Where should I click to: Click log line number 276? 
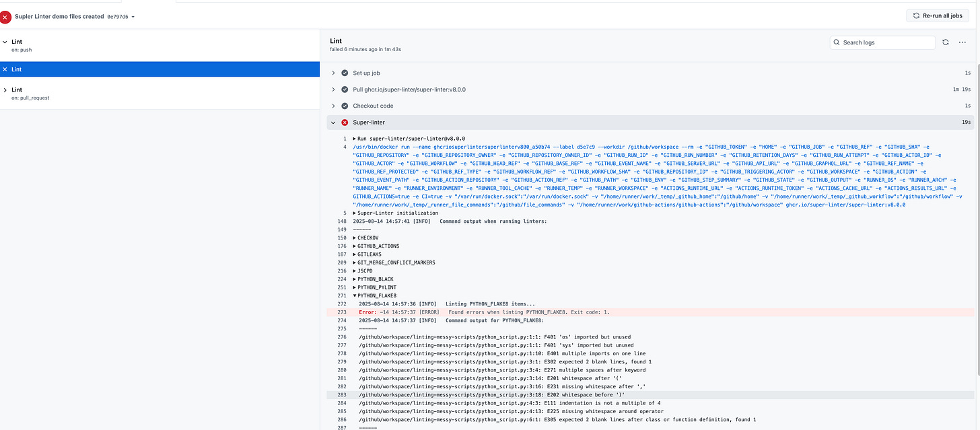(x=342, y=337)
